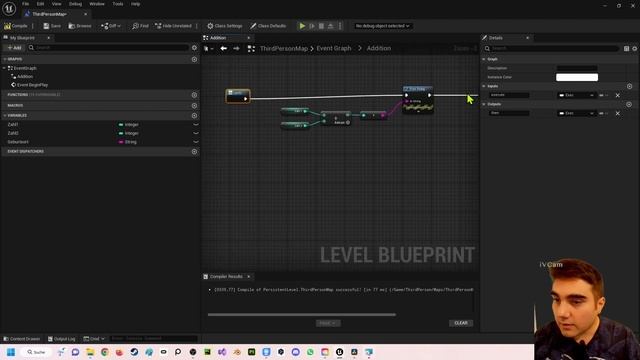Collapse the Graph section in Details
640x360 pixels.
coord(484,59)
